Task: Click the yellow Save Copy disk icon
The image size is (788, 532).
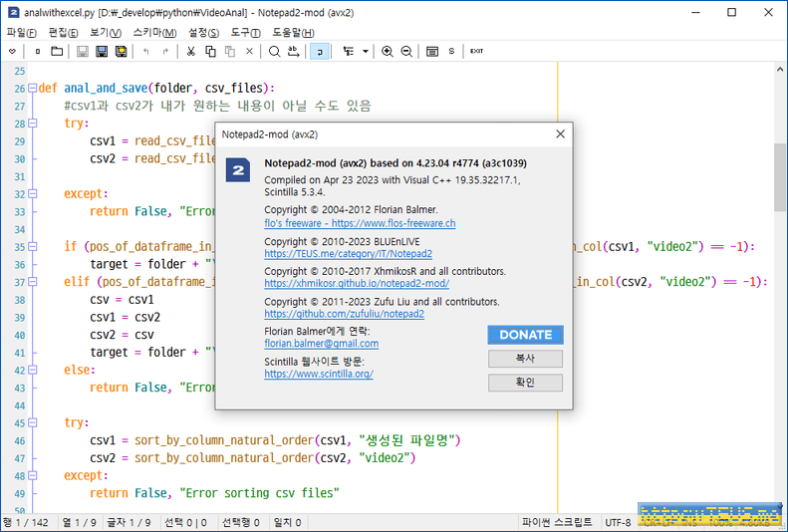Action: click(122, 51)
